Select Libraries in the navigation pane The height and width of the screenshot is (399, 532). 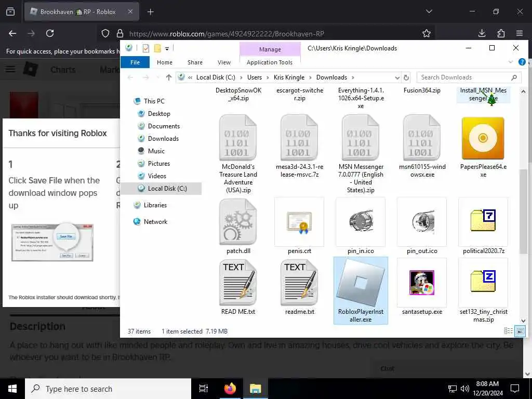(x=155, y=205)
